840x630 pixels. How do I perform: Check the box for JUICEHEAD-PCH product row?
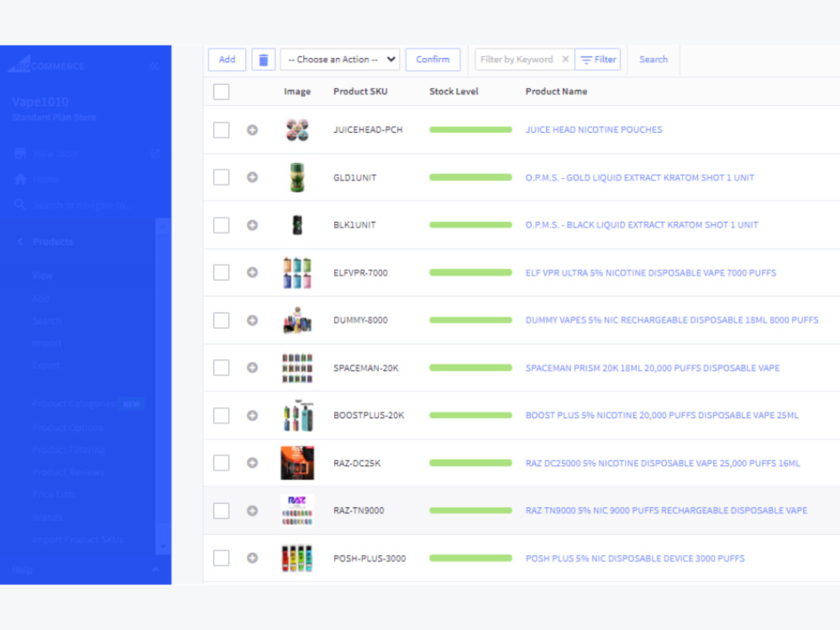221,129
